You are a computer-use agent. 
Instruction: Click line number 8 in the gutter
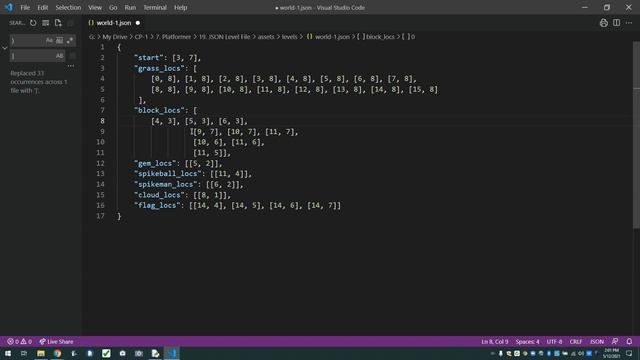pyautogui.click(x=102, y=121)
